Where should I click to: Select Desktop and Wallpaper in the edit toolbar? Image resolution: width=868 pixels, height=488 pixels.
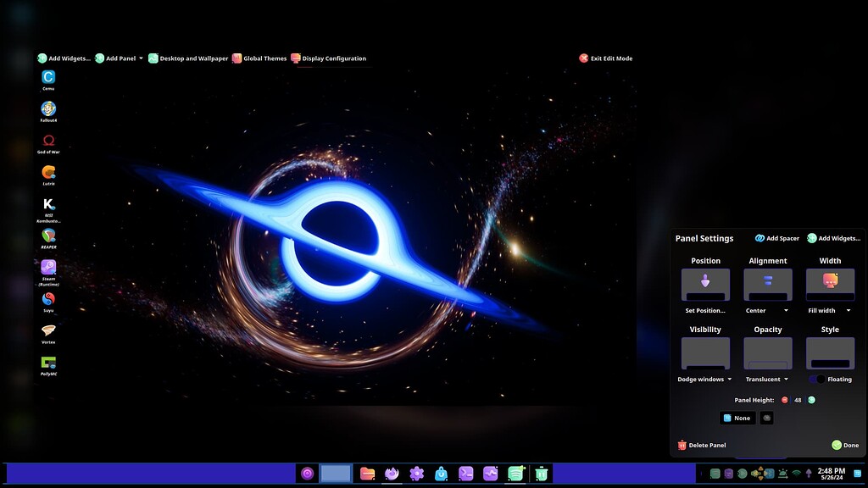(187, 58)
